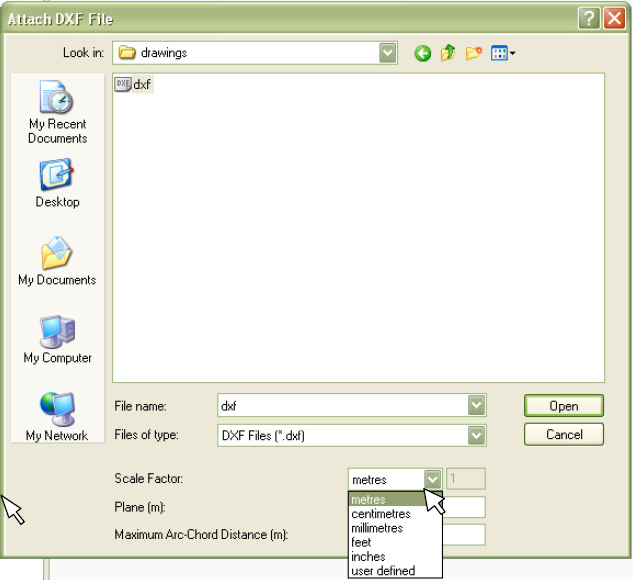Choose centimetres from scale list
Screen dimensions: 637x588
click(x=383, y=514)
